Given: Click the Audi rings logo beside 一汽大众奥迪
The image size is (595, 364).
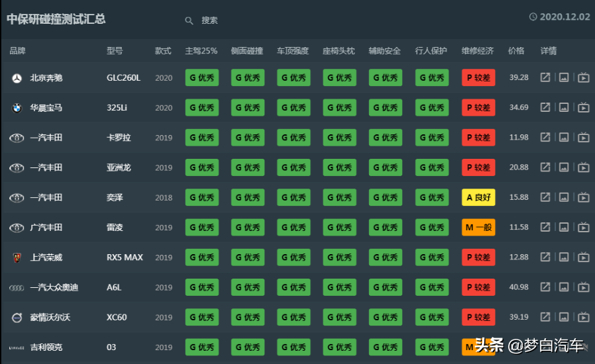Looking at the screenshot, I should tap(17, 288).
